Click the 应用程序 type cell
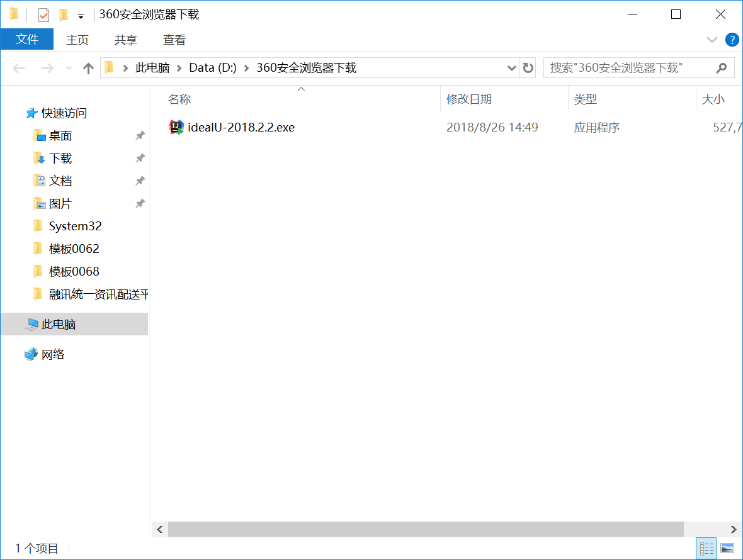The width and height of the screenshot is (743, 560). [596, 127]
